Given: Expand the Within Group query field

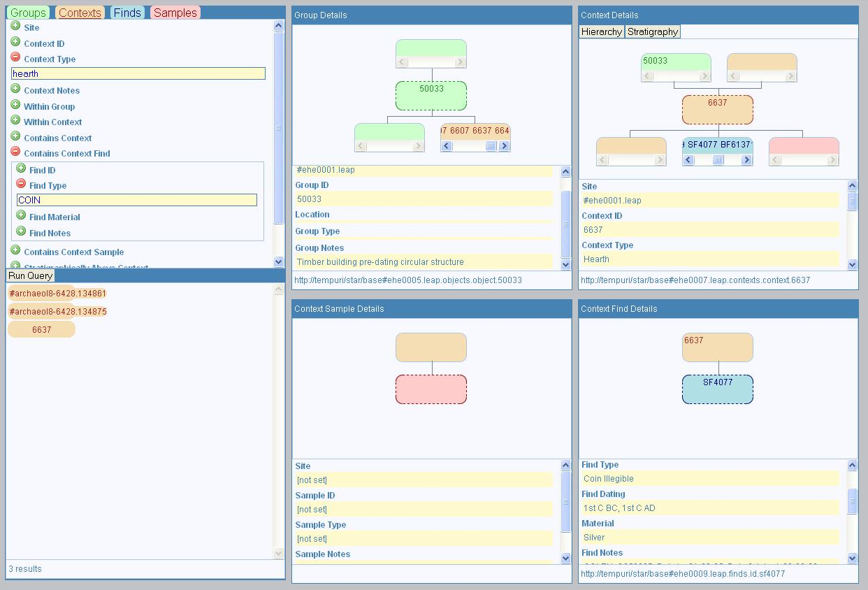Looking at the screenshot, I should [x=15, y=105].
